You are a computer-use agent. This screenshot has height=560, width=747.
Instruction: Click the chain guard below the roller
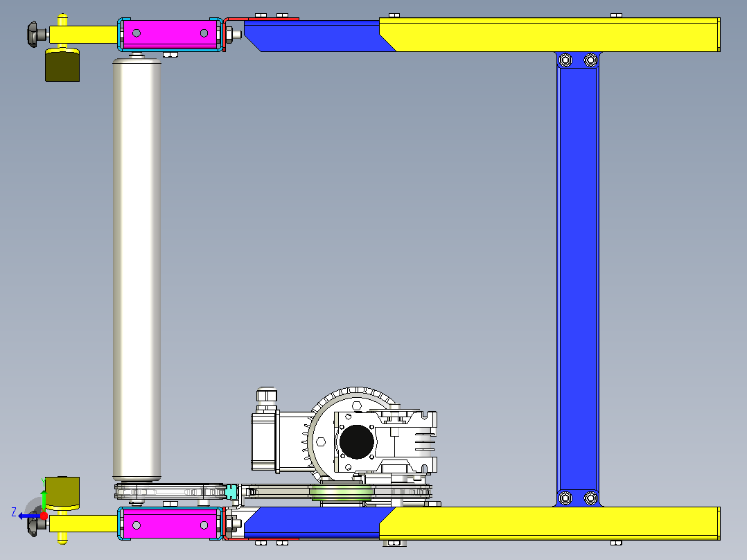point(170,491)
